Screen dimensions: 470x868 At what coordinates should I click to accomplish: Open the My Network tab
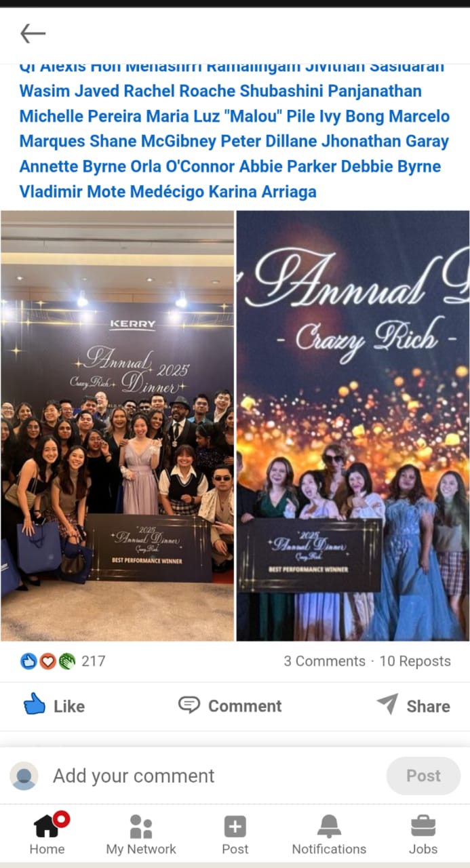(x=141, y=834)
